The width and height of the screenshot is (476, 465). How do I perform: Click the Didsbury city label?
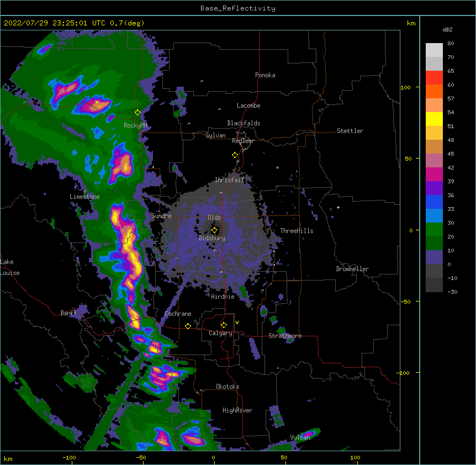(212, 238)
